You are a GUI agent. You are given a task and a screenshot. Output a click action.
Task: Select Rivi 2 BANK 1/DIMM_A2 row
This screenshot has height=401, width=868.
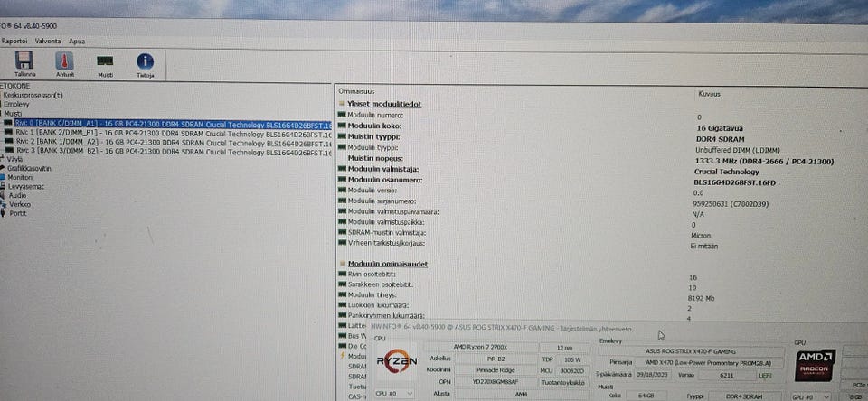[174, 142]
